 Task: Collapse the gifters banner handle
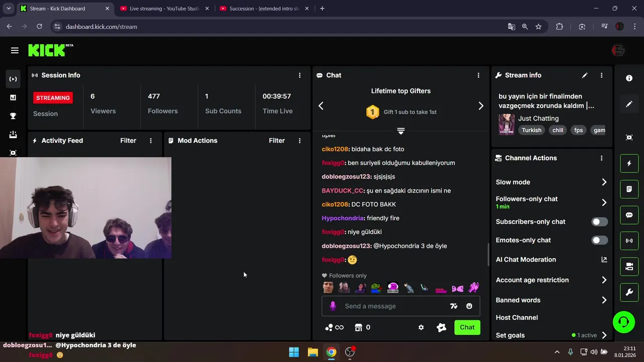401,131
